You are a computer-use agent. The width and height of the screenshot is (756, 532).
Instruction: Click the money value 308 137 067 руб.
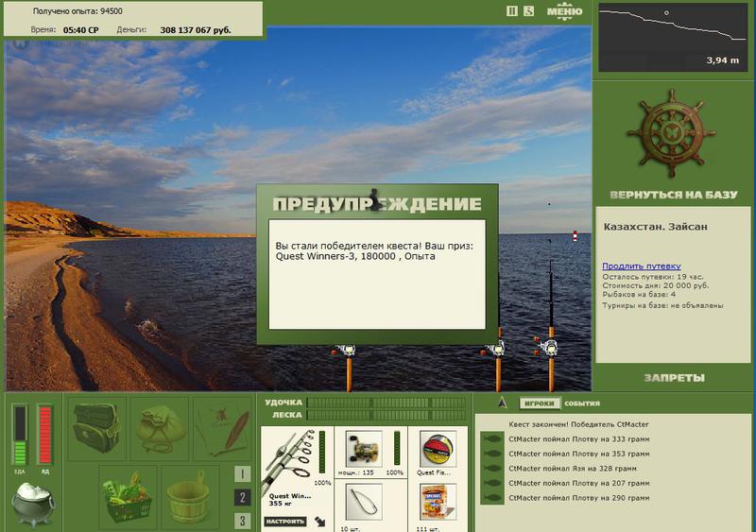point(196,30)
